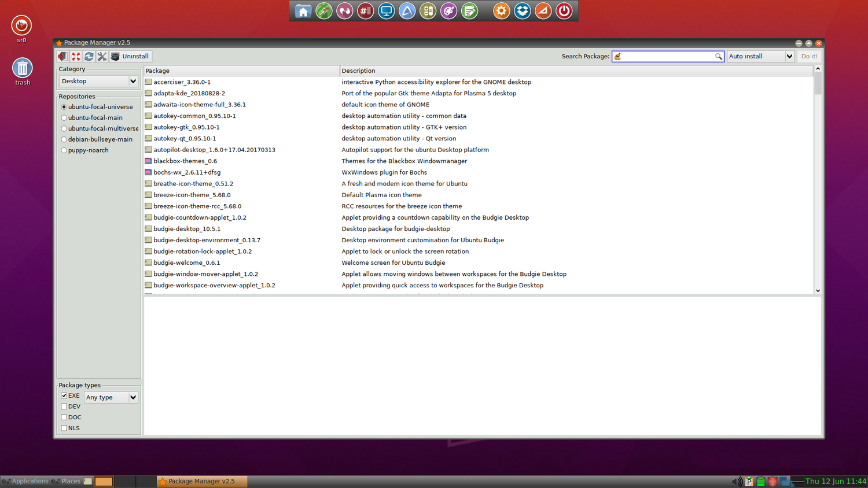Viewport: 868px width, 488px height.
Task: Click the red firewall shield tray icon
Action: [x=773, y=481]
